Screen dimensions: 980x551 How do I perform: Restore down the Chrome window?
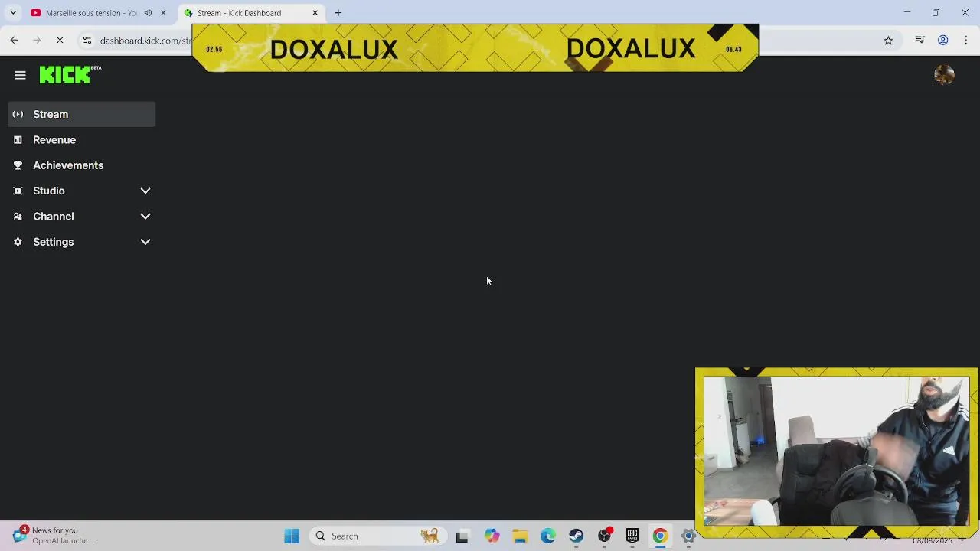[936, 12]
